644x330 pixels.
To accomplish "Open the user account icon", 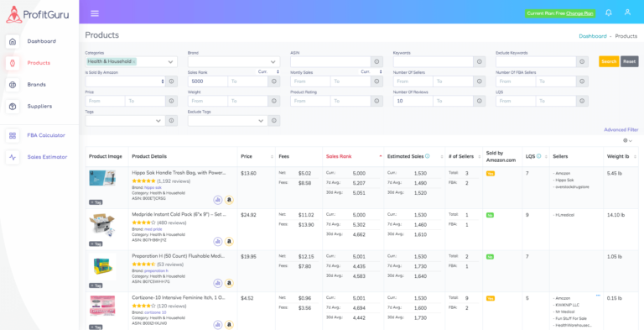I will (627, 13).
